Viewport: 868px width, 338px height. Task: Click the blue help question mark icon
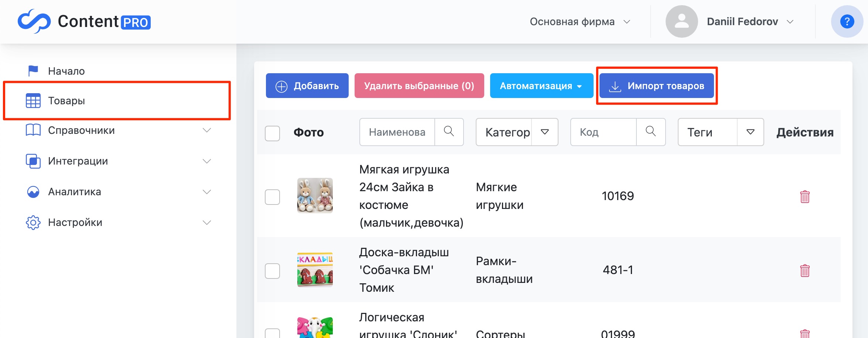tap(847, 22)
